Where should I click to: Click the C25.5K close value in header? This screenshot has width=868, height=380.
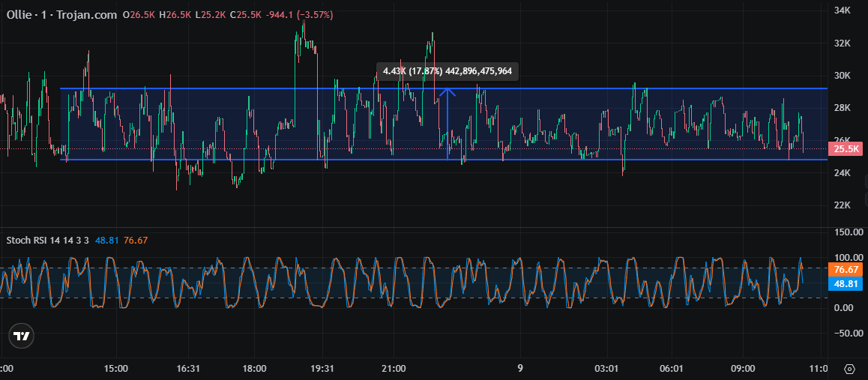pos(246,15)
